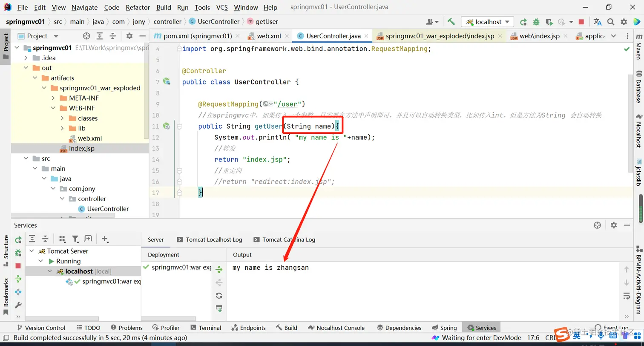Open Services wrench configuration icon
The height and width of the screenshot is (346, 644).
click(18, 305)
